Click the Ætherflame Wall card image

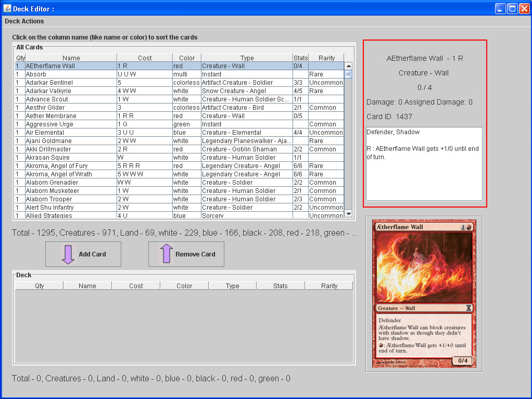(x=423, y=294)
